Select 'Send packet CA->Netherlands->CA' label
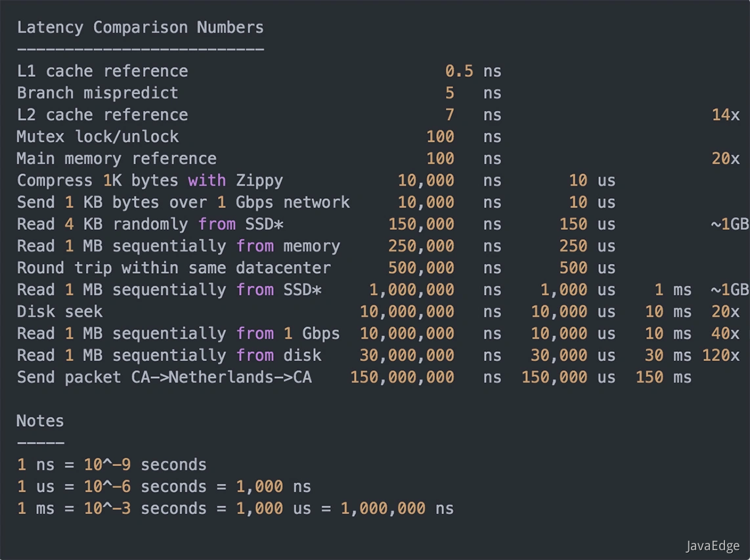The width and height of the screenshot is (750, 560). (x=164, y=377)
